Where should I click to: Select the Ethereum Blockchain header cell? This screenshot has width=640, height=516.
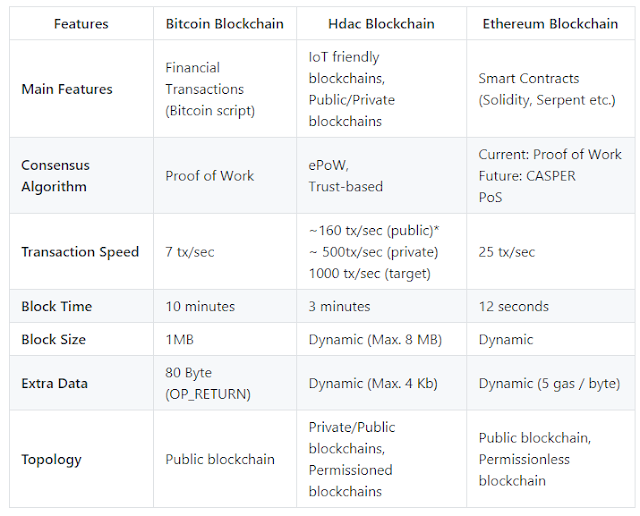click(550, 24)
